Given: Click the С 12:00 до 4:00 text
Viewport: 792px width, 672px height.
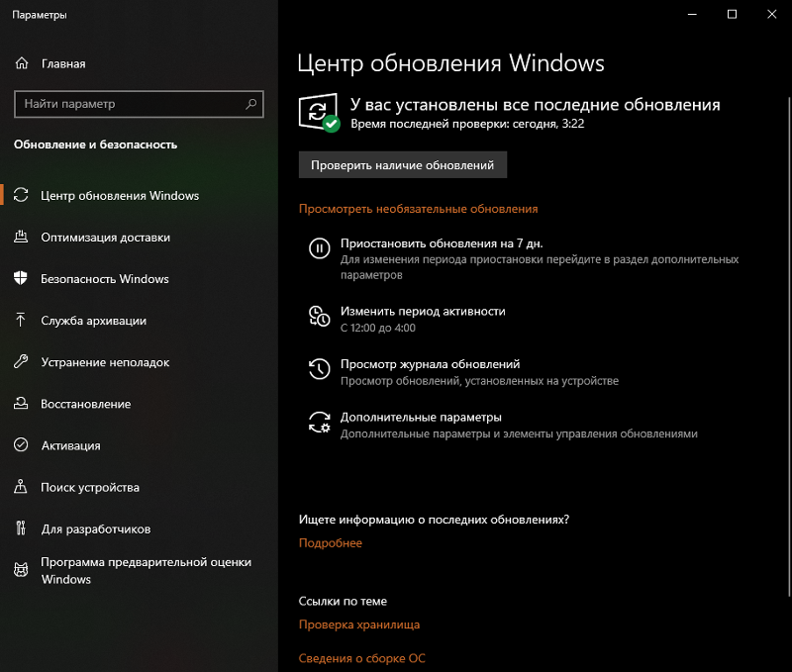Looking at the screenshot, I should click(x=378, y=328).
